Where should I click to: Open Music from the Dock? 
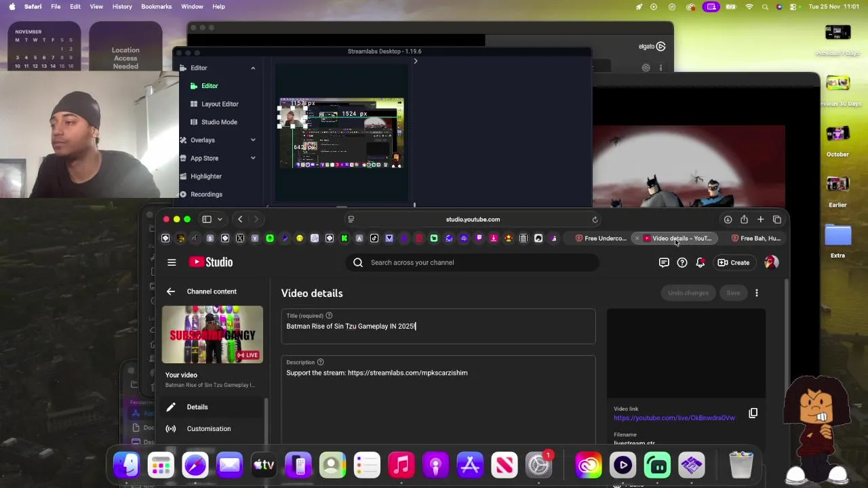(x=401, y=465)
